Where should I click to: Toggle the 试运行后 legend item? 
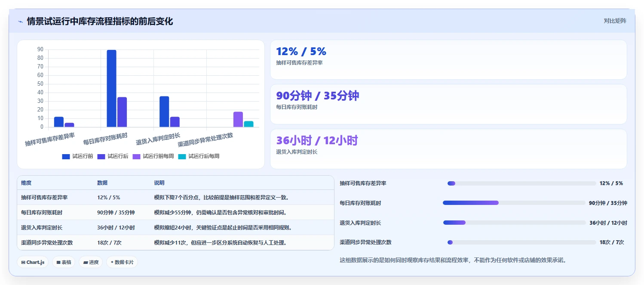click(x=113, y=156)
